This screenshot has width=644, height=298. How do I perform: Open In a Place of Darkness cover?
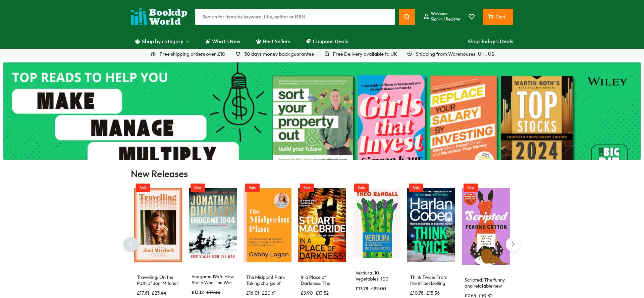(x=322, y=225)
